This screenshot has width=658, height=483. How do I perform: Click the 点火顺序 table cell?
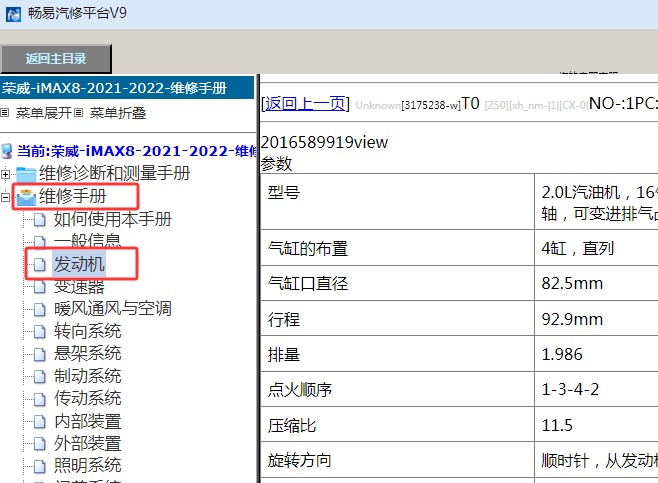point(397,389)
